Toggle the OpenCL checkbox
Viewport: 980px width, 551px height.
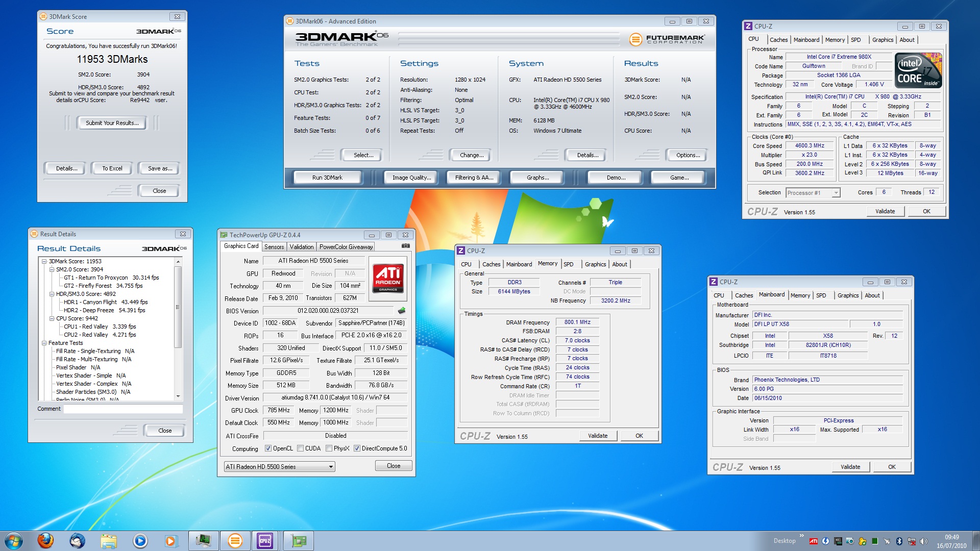coord(268,448)
